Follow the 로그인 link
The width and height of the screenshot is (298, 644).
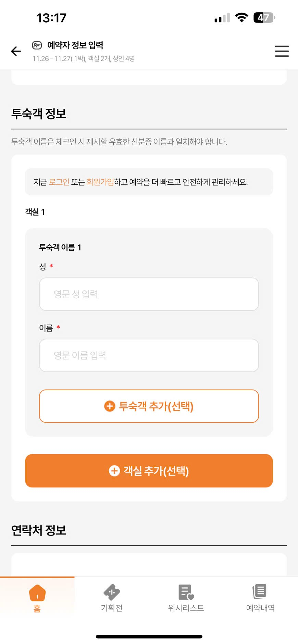point(59,182)
